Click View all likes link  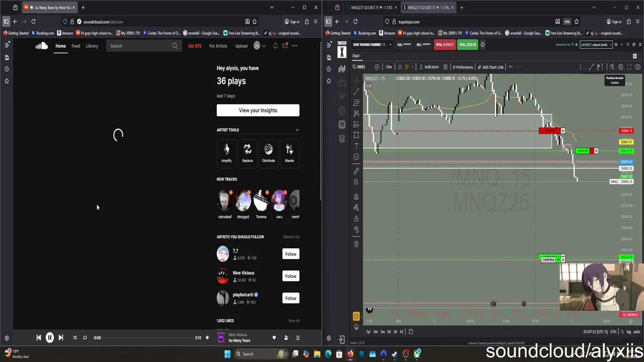coord(294,321)
